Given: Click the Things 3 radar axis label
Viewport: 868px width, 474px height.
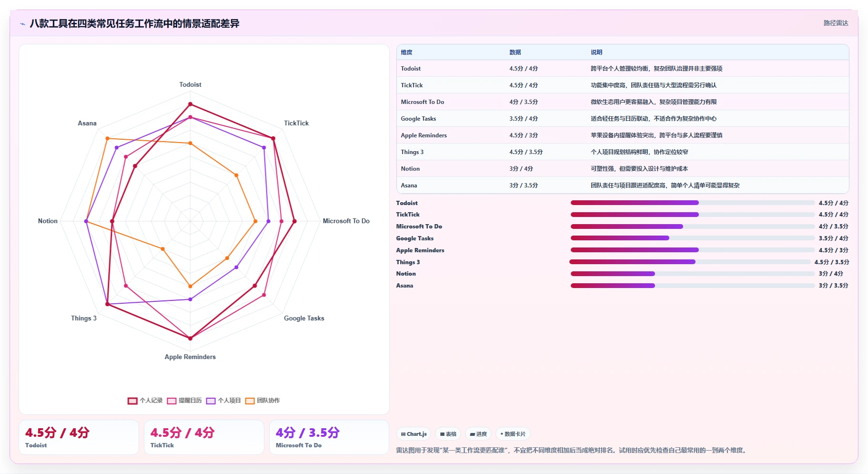Looking at the screenshot, I should point(84,318).
